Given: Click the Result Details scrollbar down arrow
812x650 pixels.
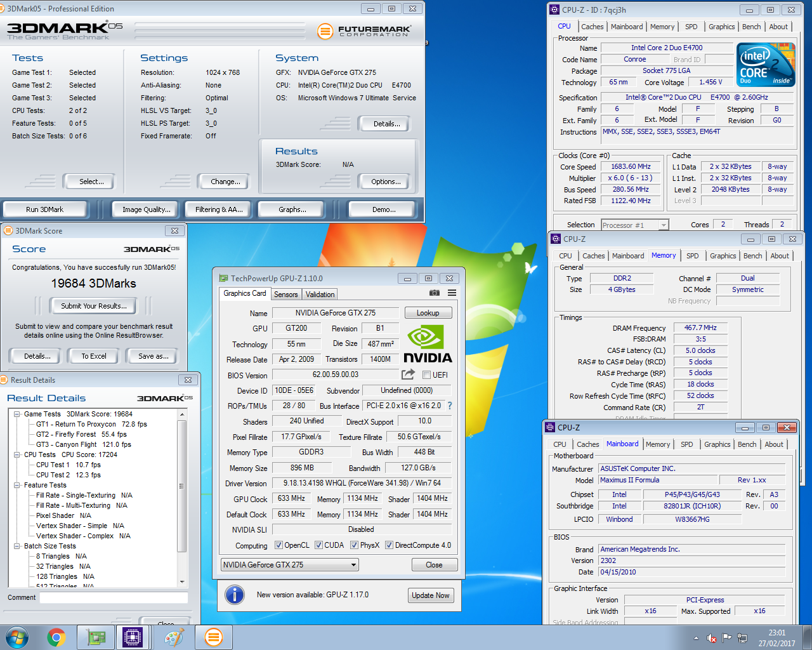Looking at the screenshot, I should coord(182,581).
